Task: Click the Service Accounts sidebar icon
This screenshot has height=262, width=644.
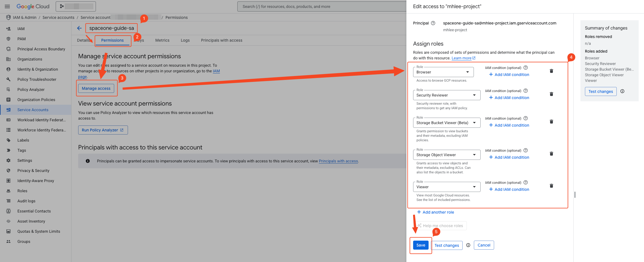Action: tap(8, 110)
